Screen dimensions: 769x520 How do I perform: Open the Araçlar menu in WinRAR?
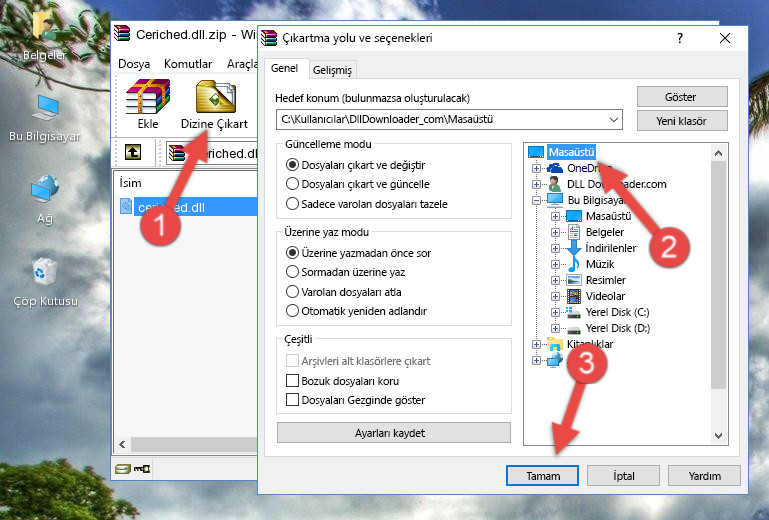(x=242, y=64)
